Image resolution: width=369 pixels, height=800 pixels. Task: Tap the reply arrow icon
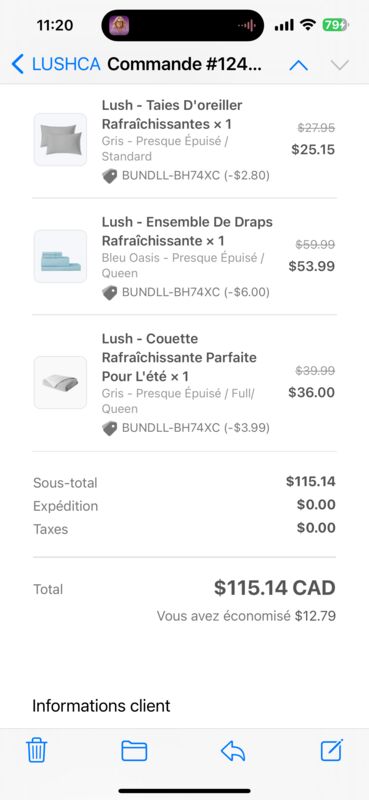click(233, 751)
